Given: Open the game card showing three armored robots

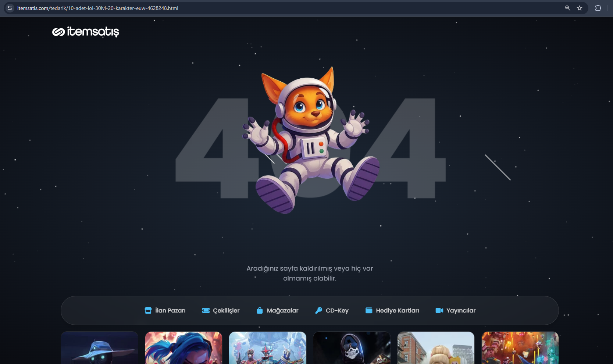Looking at the screenshot, I should 268,348.
